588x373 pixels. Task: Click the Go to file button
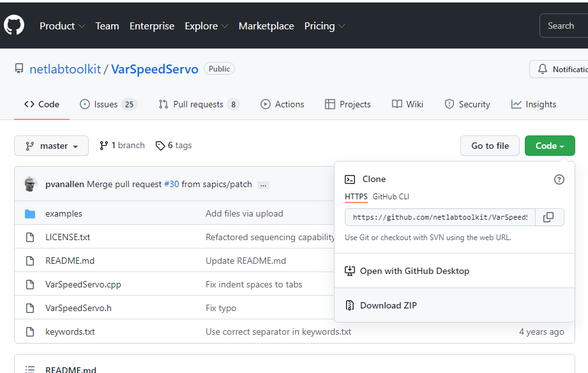[490, 146]
